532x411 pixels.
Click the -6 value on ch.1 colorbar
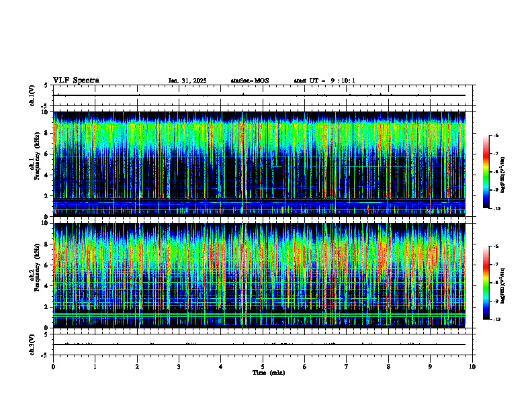495,136
